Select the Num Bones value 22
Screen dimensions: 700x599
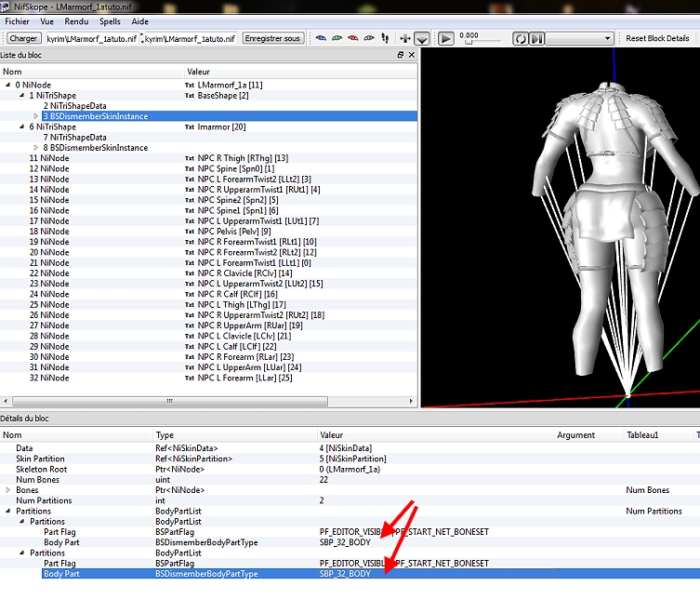[324, 480]
